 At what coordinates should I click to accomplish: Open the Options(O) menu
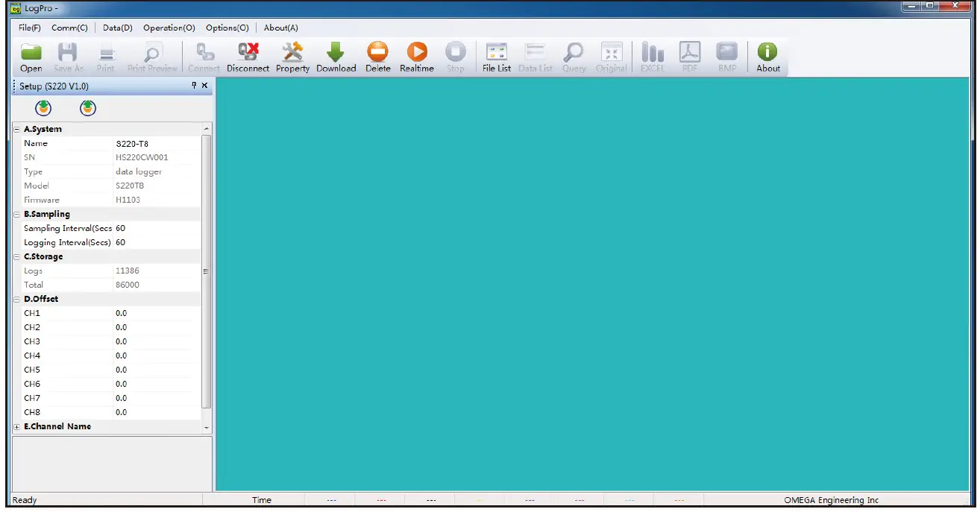[227, 28]
